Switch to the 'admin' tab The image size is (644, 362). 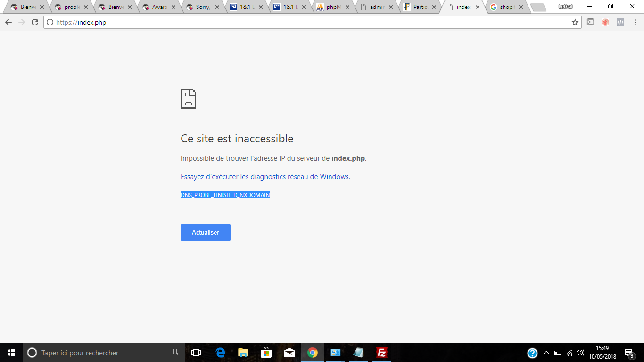pos(378,7)
